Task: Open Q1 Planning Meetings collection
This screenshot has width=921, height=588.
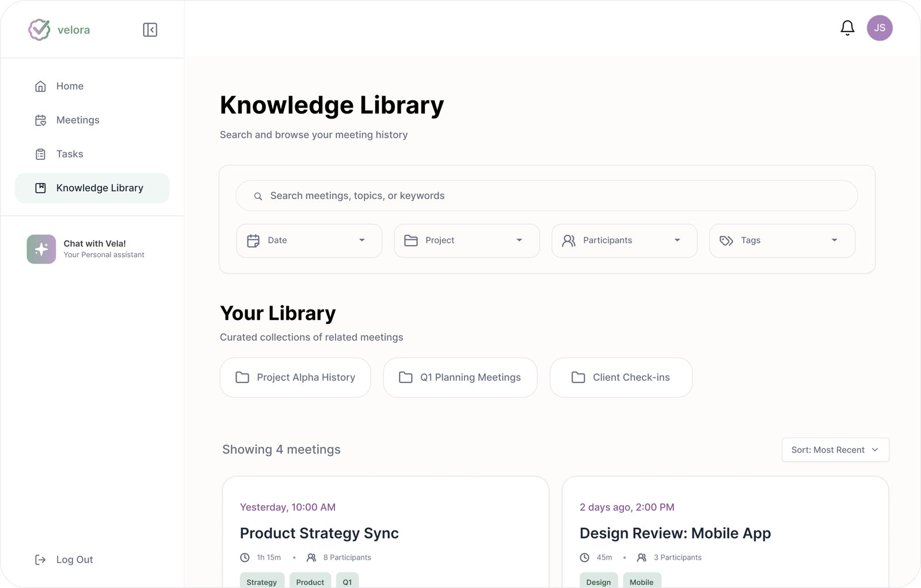Action: click(x=460, y=377)
